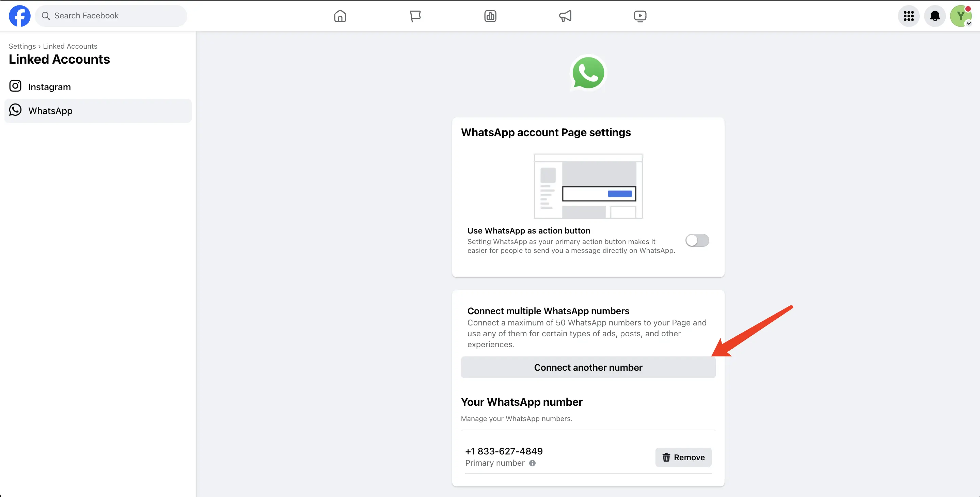Viewport: 980px width, 497px height.
Task: Open the Insights bar chart icon
Action: [x=490, y=16]
